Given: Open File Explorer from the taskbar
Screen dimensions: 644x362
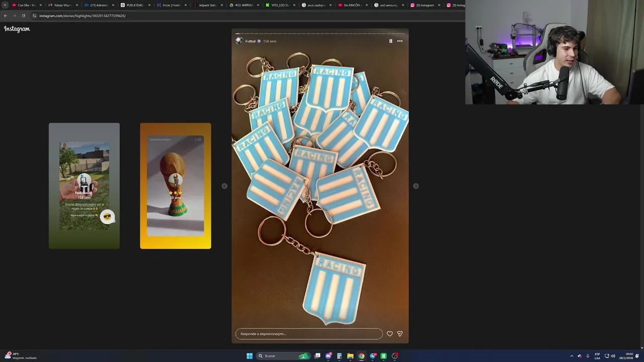Looking at the screenshot, I should [x=351, y=356].
